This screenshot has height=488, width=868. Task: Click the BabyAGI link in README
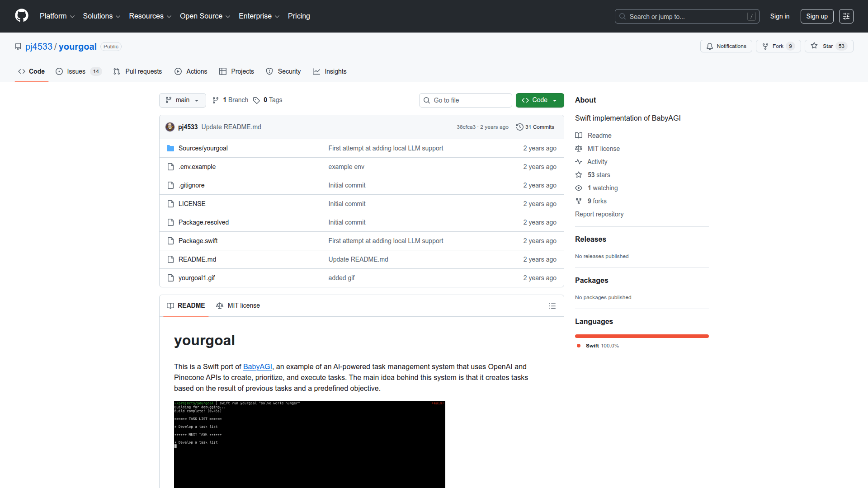[x=257, y=366]
